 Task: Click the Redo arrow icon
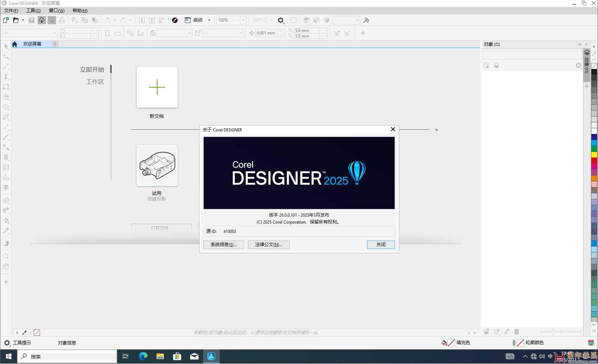(123, 20)
